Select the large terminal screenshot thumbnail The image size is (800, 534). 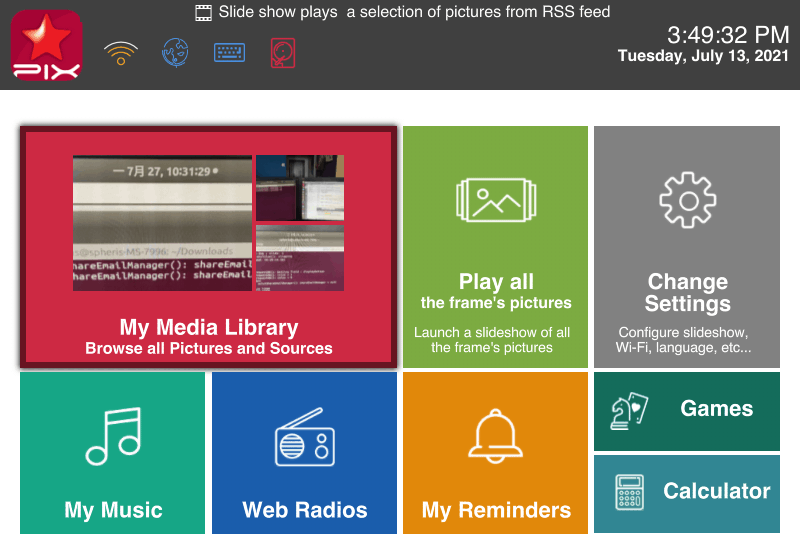pos(162,223)
